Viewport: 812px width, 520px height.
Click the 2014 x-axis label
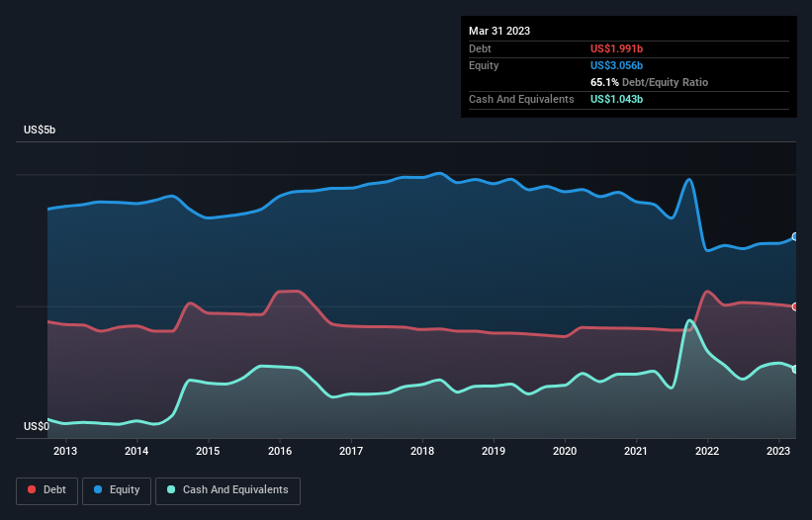[x=136, y=451]
